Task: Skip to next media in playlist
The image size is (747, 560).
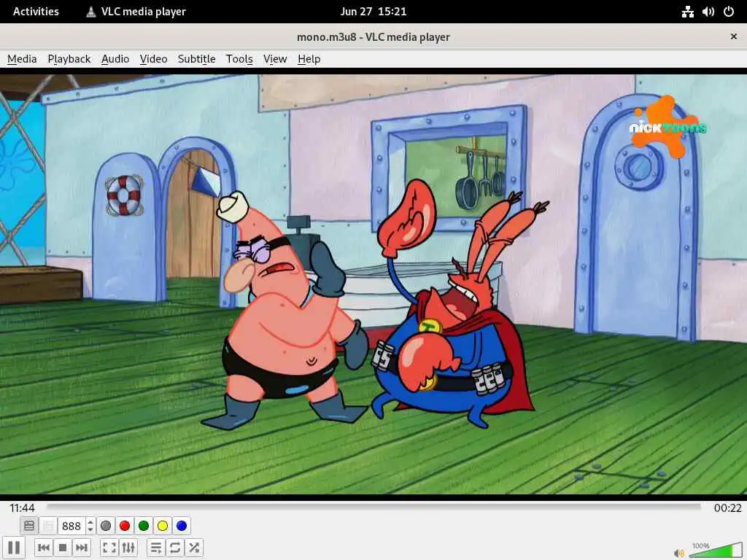Action: click(x=82, y=548)
